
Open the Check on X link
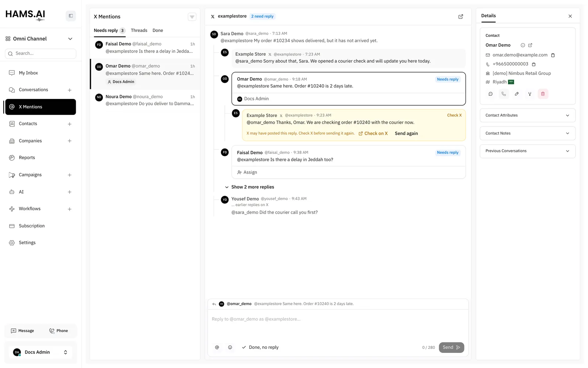(373, 134)
